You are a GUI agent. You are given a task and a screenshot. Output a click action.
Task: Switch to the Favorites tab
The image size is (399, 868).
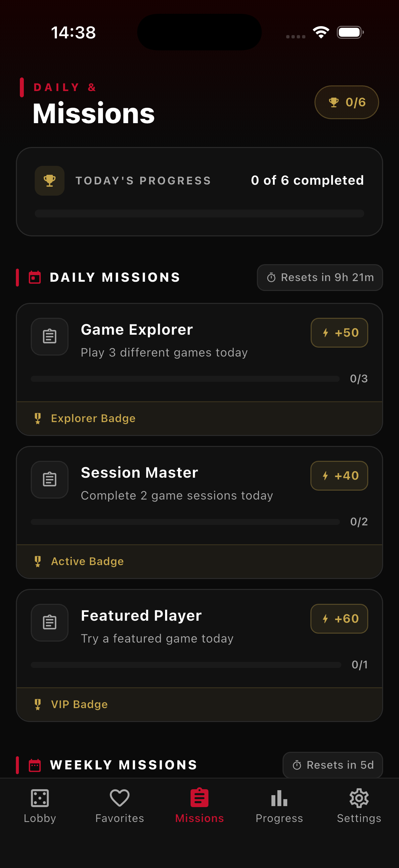(x=119, y=805)
